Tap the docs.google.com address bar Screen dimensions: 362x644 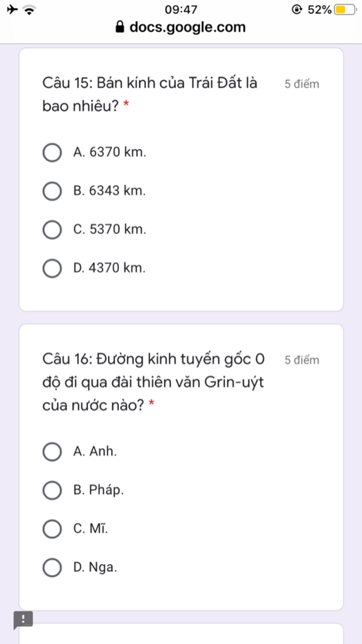point(181,27)
